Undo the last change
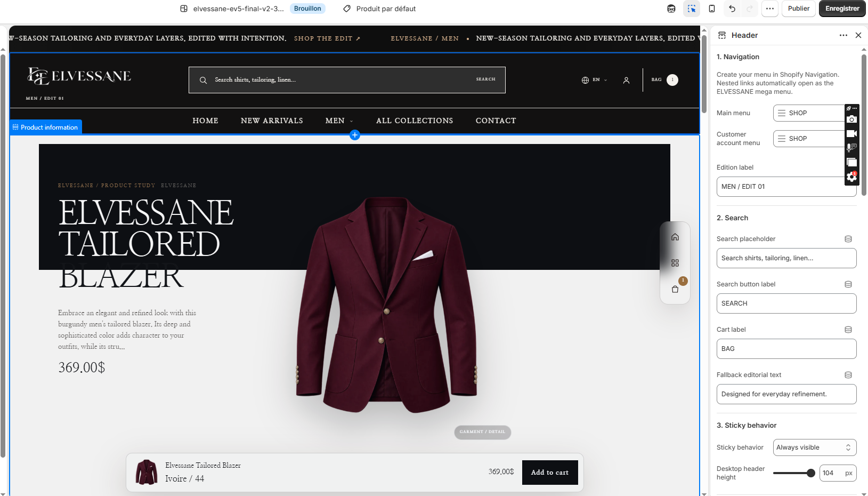Viewport: 868px width, 496px height. coord(732,9)
